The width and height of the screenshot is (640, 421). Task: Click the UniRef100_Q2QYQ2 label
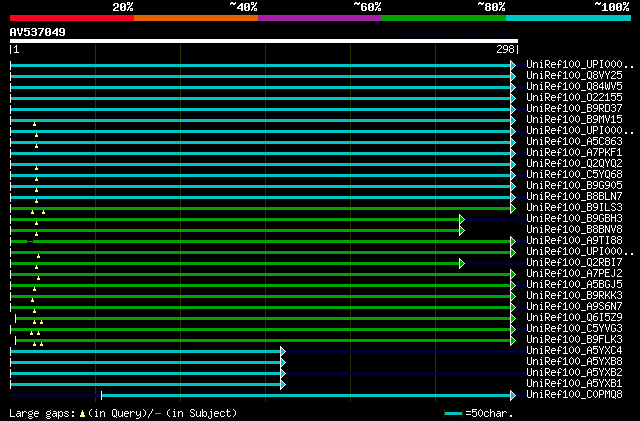point(574,164)
